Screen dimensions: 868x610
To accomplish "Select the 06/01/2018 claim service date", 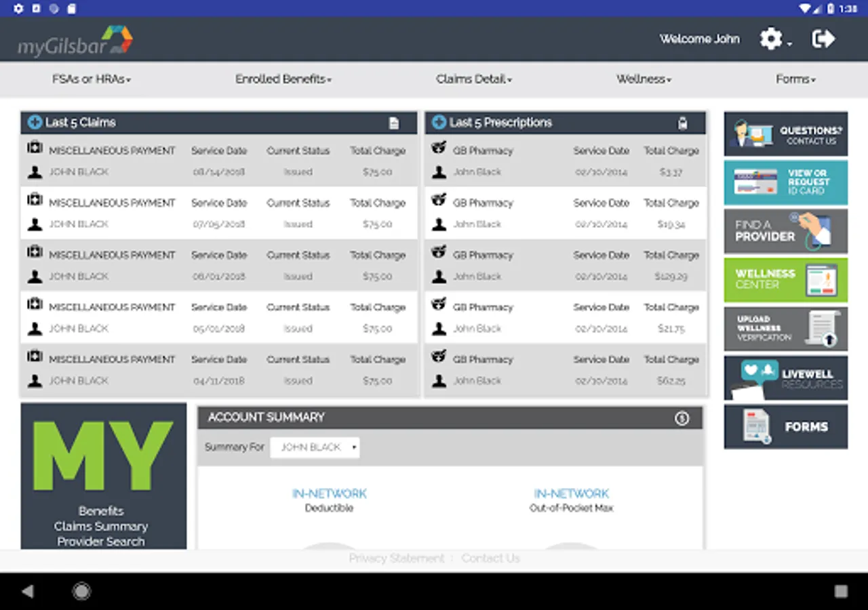I will [219, 277].
